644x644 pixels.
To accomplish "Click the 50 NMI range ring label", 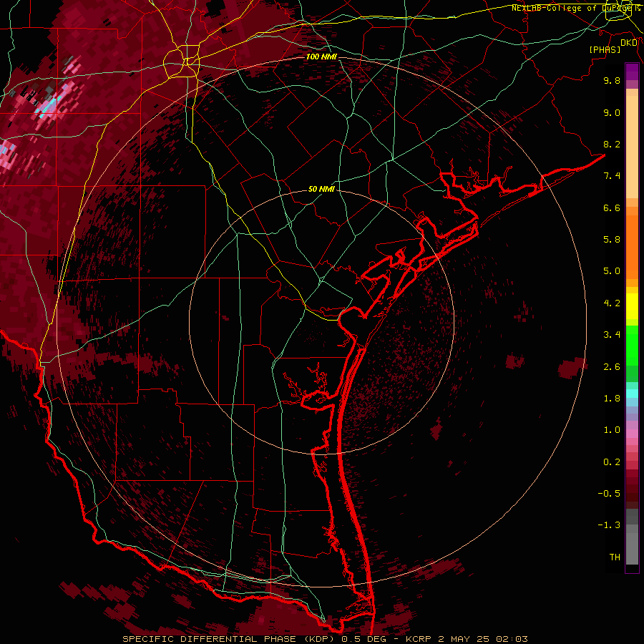I will click(321, 190).
